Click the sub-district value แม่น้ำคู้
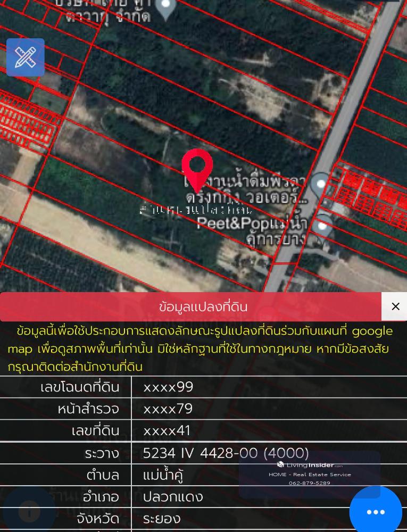Viewport: 407px width, 532px height. (163, 475)
